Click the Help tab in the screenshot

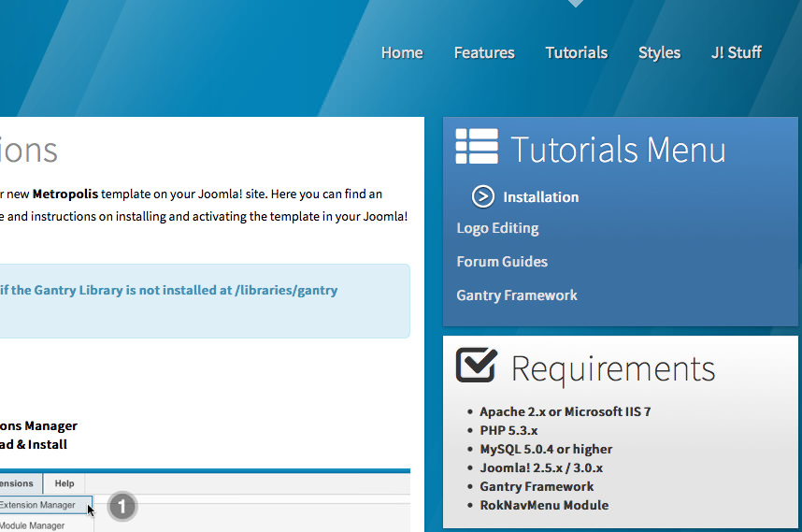point(64,483)
